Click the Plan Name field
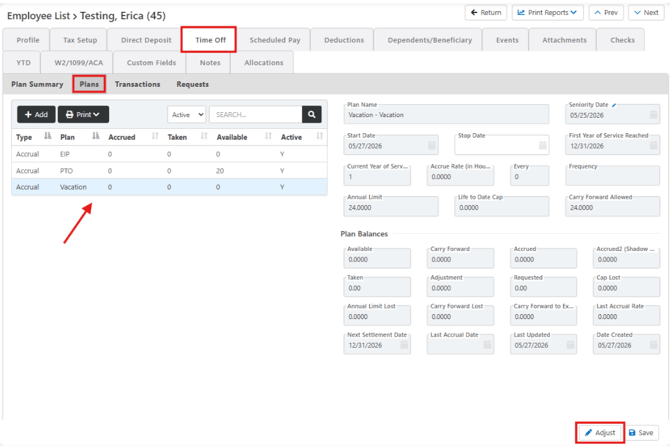The image size is (670, 448). click(446, 114)
